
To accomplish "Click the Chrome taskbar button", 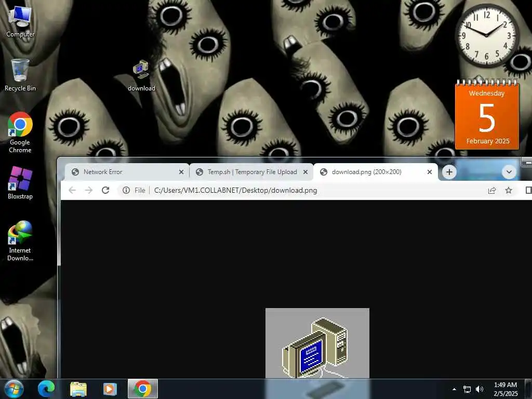I will pyautogui.click(x=143, y=389).
